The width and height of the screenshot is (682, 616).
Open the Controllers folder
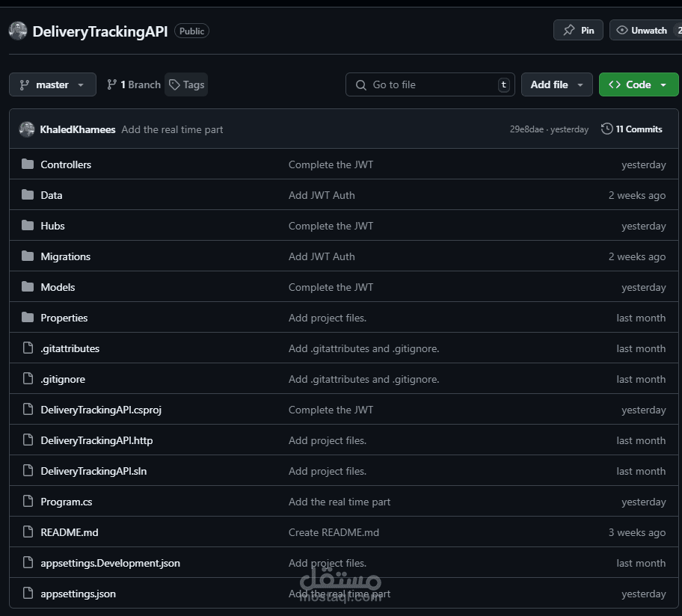[66, 164]
